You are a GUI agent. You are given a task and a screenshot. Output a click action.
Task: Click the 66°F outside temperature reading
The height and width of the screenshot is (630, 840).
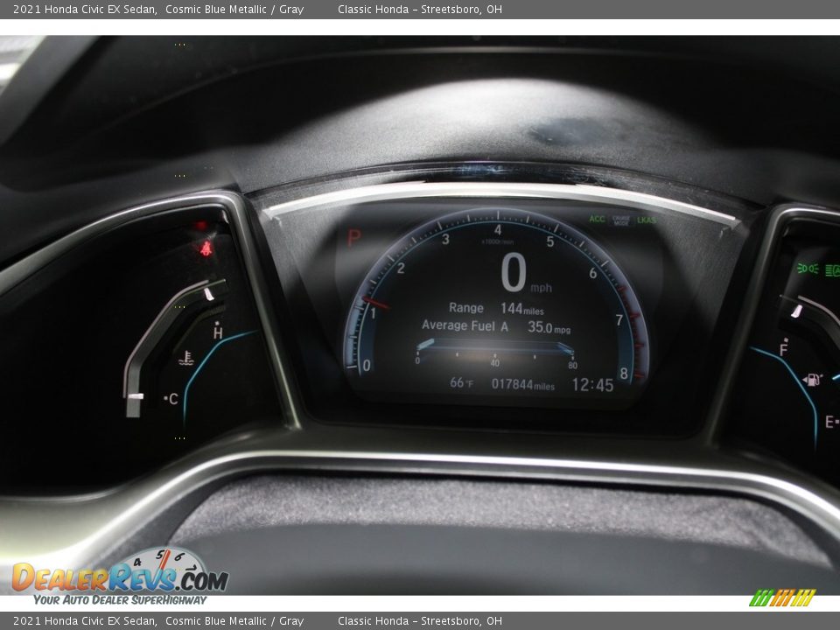pyautogui.click(x=461, y=382)
